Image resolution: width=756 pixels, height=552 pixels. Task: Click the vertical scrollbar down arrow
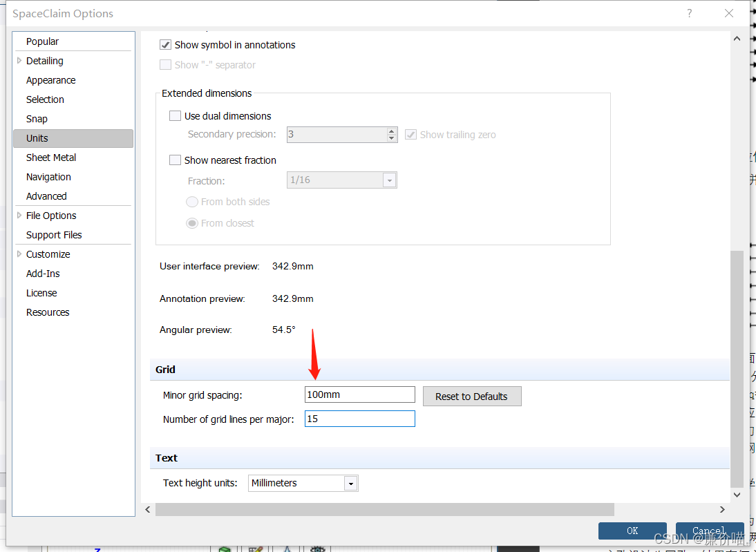(737, 495)
